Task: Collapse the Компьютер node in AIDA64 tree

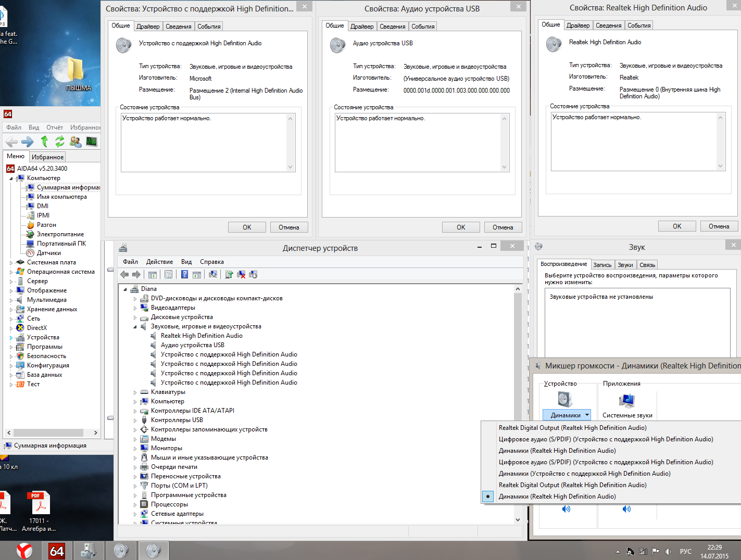Action: click(x=11, y=178)
